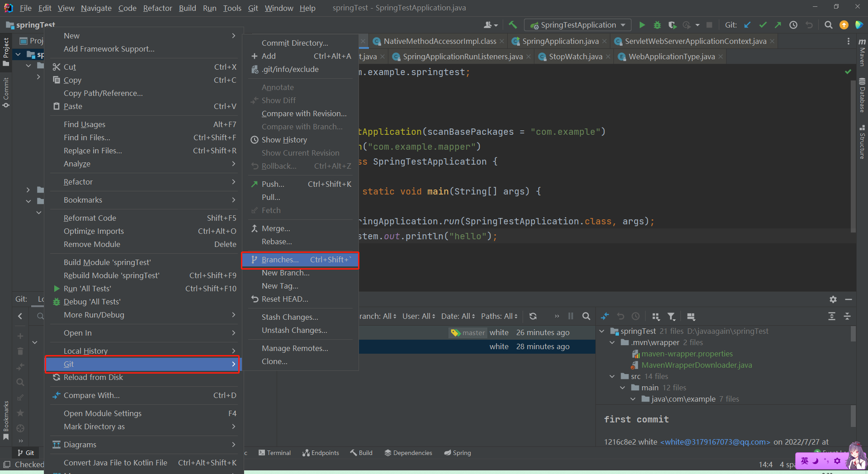The image size is (868, 474).
Task: Switch to WebApplicationType.java tab
Action: [x=672, y=57]
